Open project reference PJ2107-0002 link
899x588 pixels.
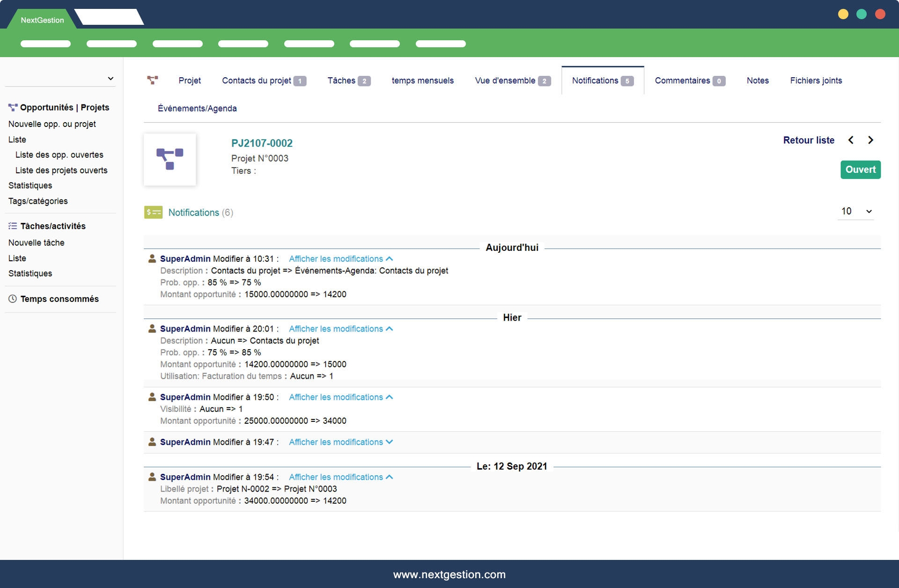point(262,143)
